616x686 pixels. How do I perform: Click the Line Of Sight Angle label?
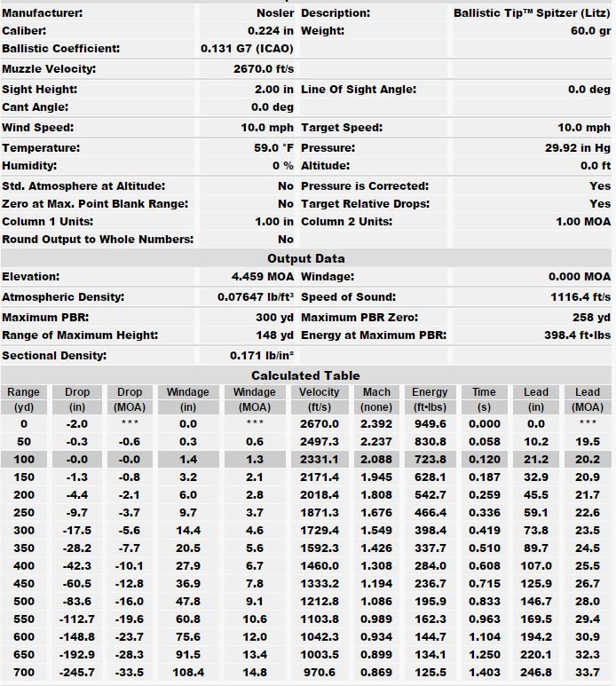[359, 90]
